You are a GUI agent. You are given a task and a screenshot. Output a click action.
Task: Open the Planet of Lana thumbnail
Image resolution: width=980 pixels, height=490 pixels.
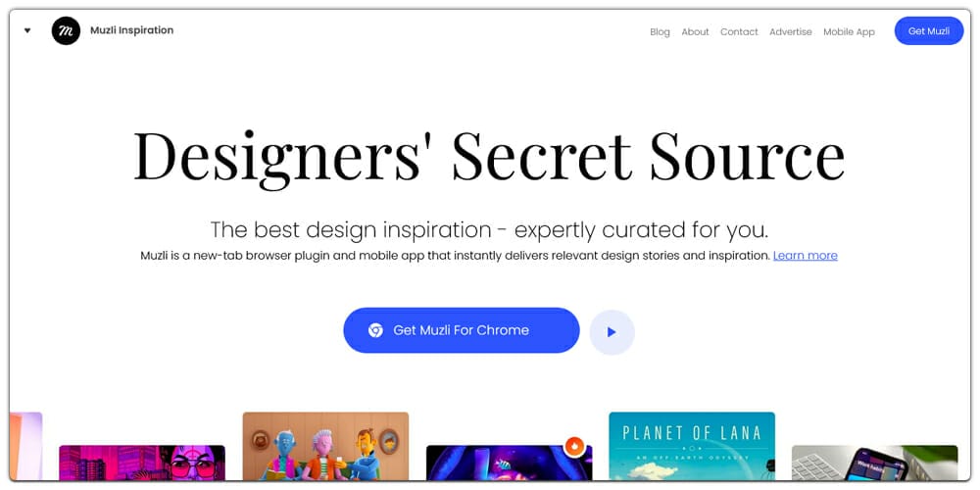pos(692,446)
